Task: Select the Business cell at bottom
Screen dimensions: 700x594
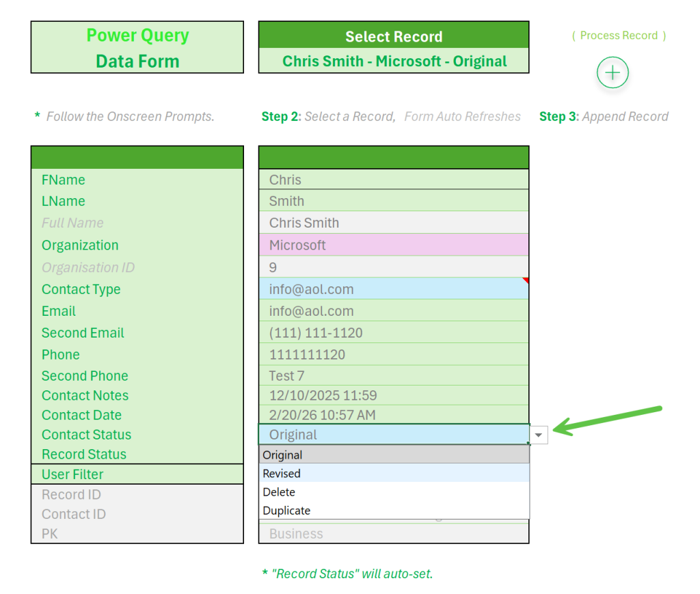Action: [394, 533]
